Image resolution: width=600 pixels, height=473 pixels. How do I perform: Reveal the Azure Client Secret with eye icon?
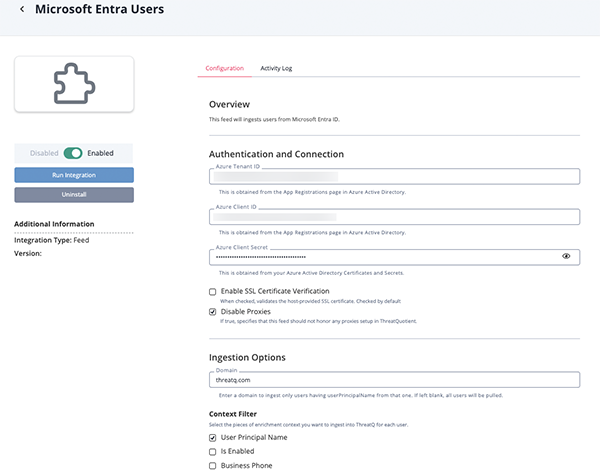566,256
